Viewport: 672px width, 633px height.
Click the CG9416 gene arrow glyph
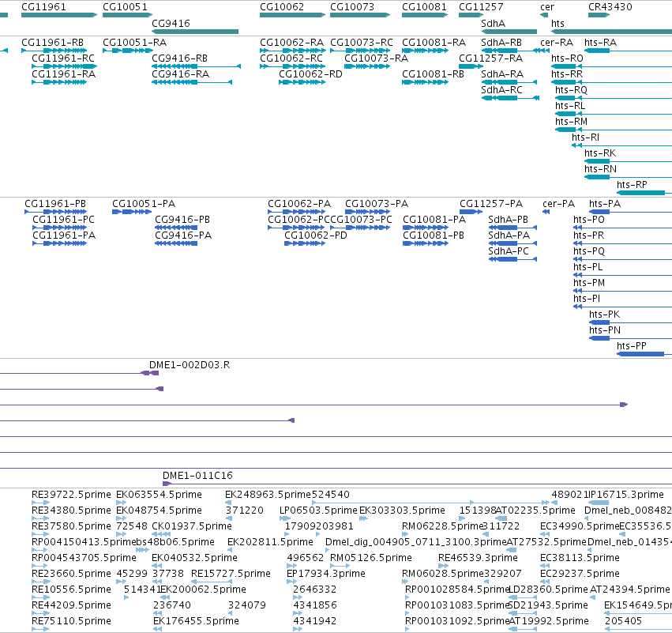point(195,32)
